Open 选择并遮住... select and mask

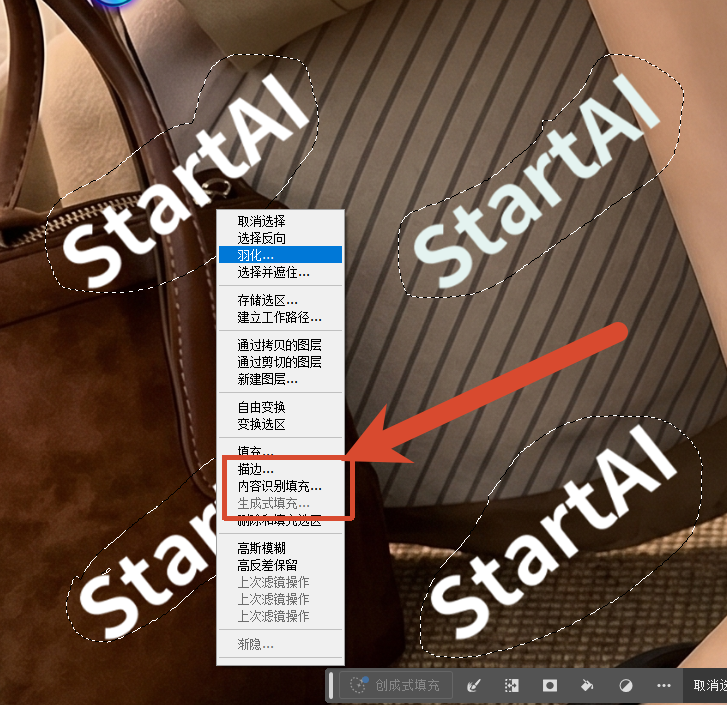pyautogui.click(x=280, y=272)
